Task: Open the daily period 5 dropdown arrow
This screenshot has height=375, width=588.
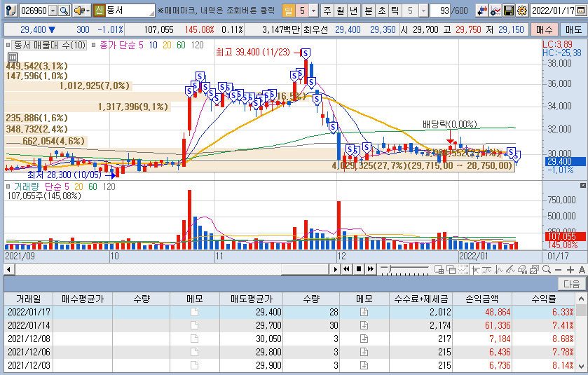Action: [x=314, y=11]
